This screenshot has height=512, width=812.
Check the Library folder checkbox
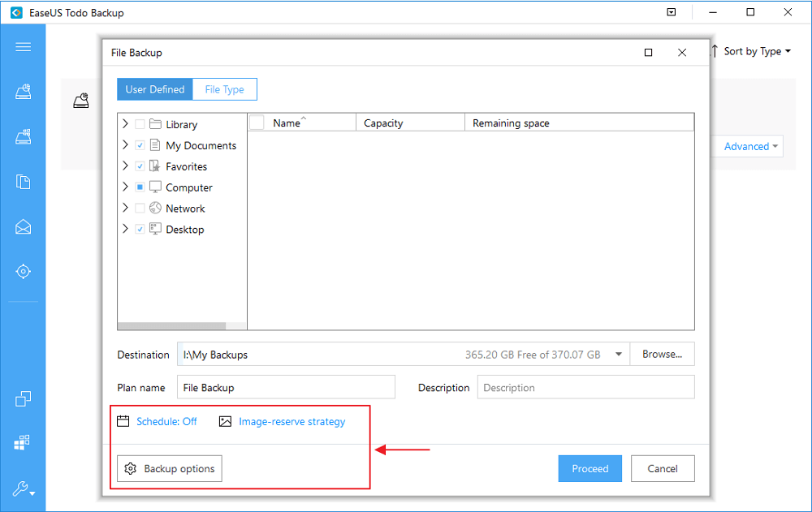pos(140,124)
